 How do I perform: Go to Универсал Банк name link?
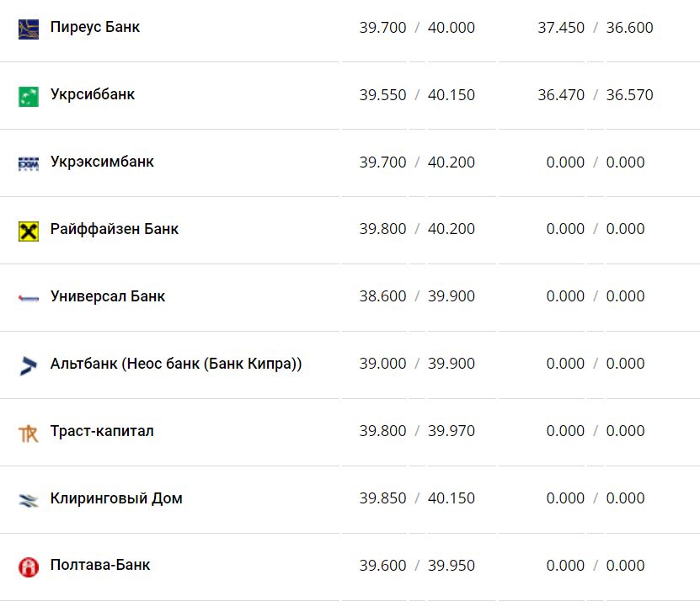(108, 296)
